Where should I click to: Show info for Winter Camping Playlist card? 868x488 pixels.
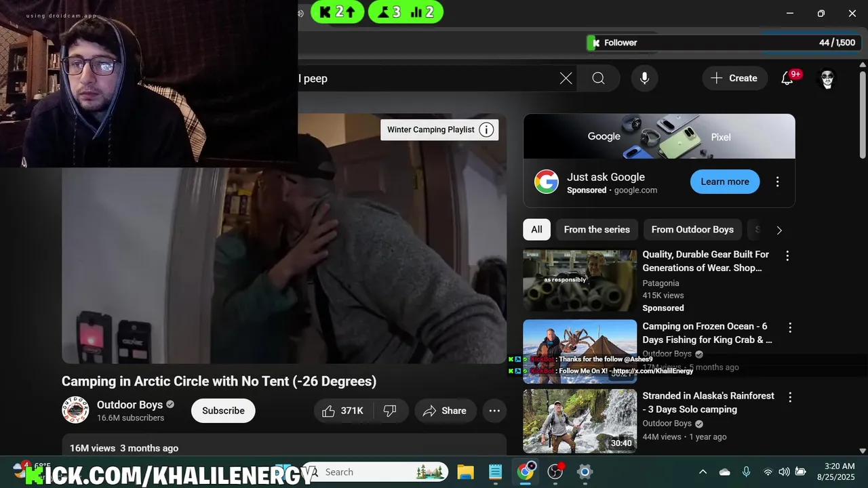coord(486,129)
